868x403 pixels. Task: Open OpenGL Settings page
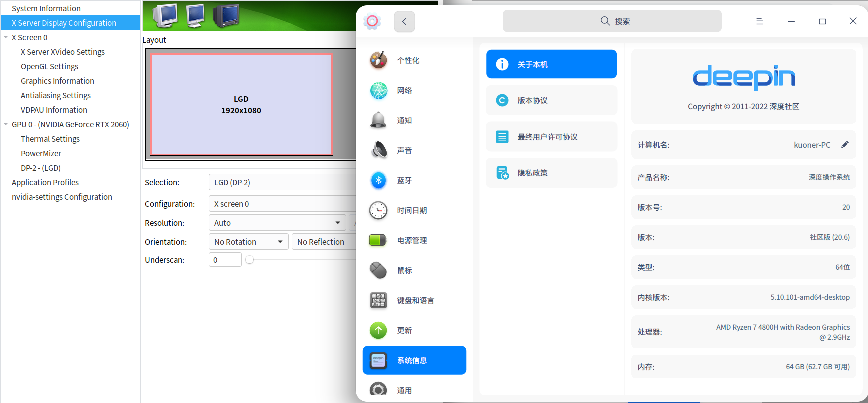(x=49, y=66)
